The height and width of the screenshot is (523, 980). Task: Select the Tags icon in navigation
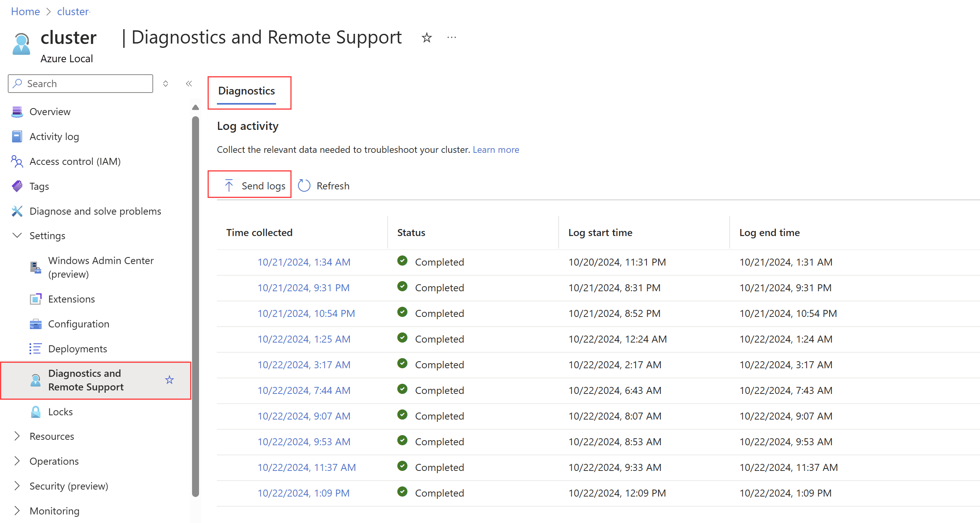pos(17,186)
